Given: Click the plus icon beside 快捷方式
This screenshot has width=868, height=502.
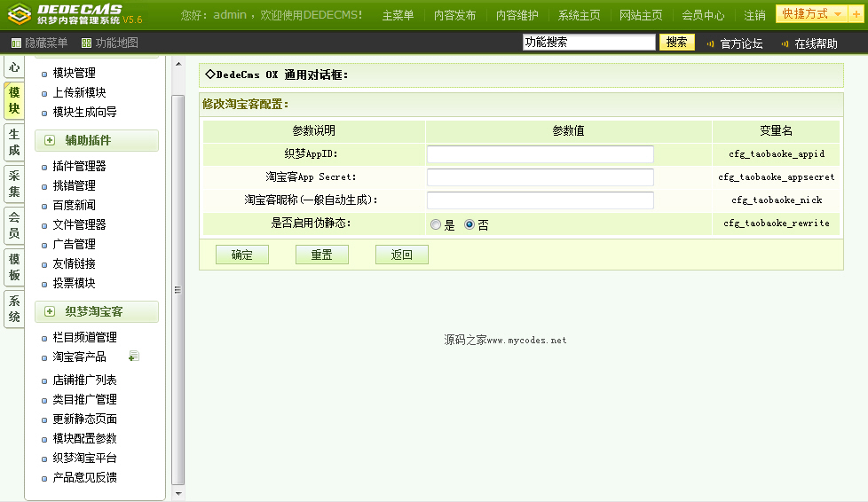Looking at the screenshot, I should (x=856, y=14).
